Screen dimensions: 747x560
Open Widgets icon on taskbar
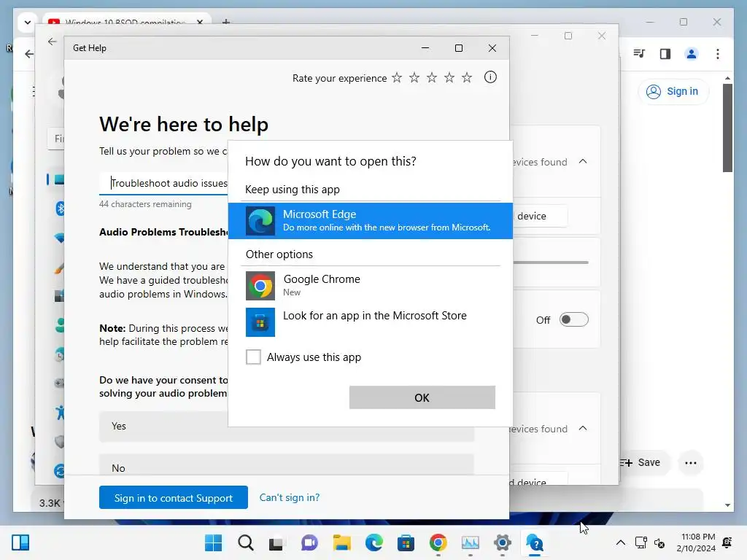coord(20,542)
